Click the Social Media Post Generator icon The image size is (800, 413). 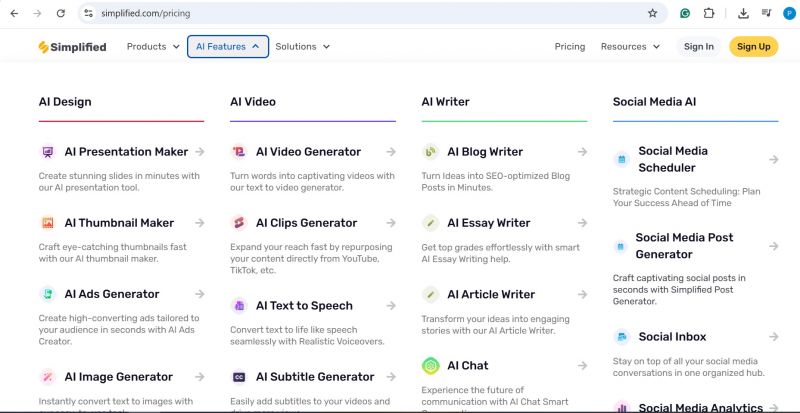[620, 246]
